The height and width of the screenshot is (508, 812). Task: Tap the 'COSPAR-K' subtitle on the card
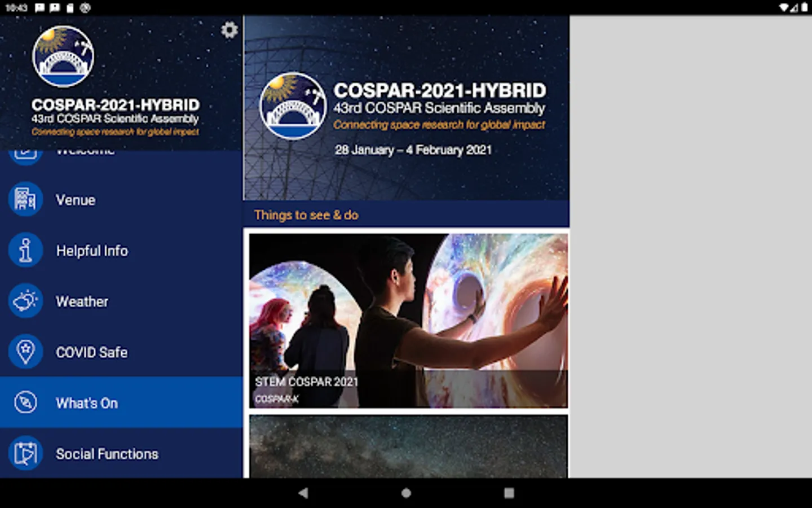point(276,399)
